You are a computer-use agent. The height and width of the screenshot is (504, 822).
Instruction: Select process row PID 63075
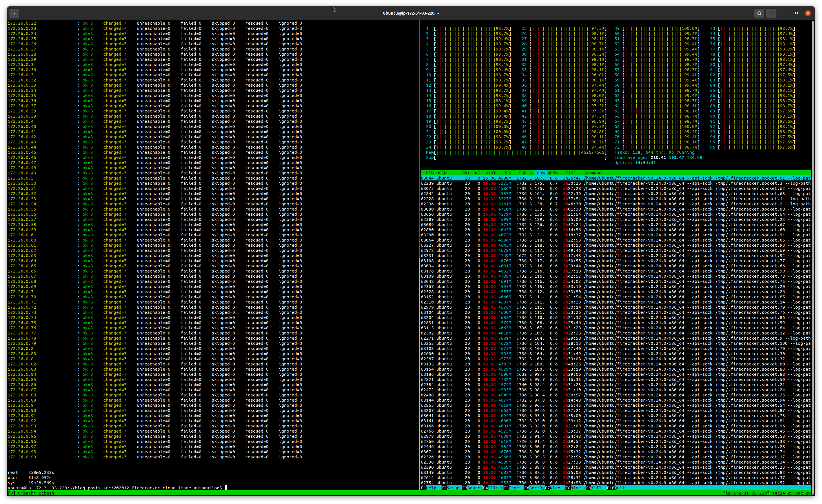616,188
